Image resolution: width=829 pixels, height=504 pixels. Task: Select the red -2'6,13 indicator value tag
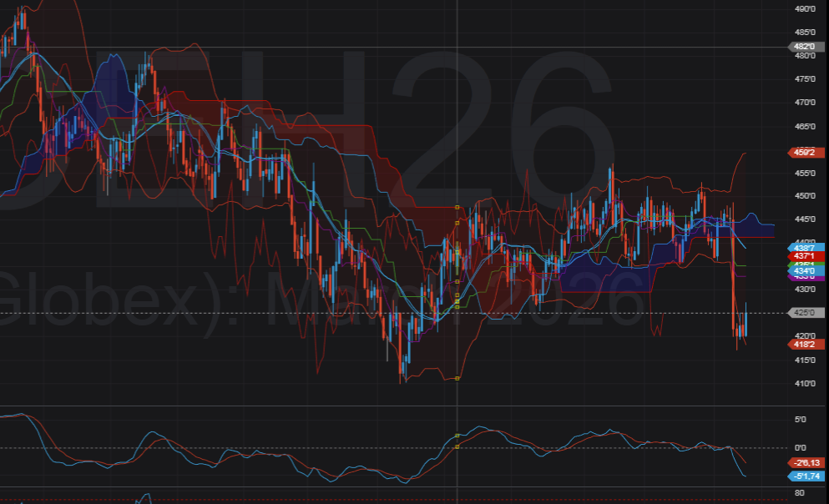[x=806, y=462]
